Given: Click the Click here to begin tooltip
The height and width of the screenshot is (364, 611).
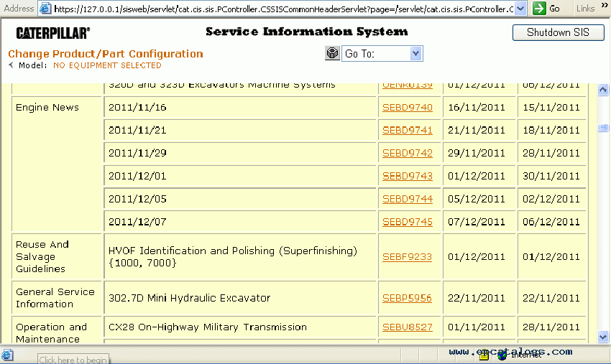Looking at the screenshot, I should (73, 359).
